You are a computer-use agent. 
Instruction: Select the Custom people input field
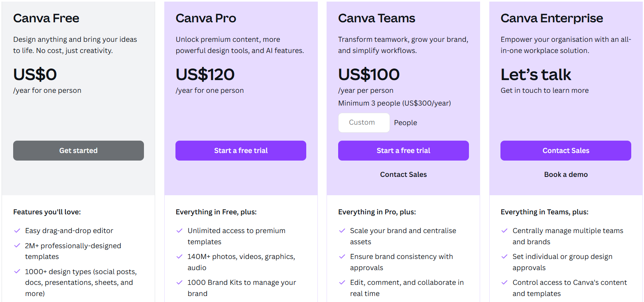click(364, 123)
